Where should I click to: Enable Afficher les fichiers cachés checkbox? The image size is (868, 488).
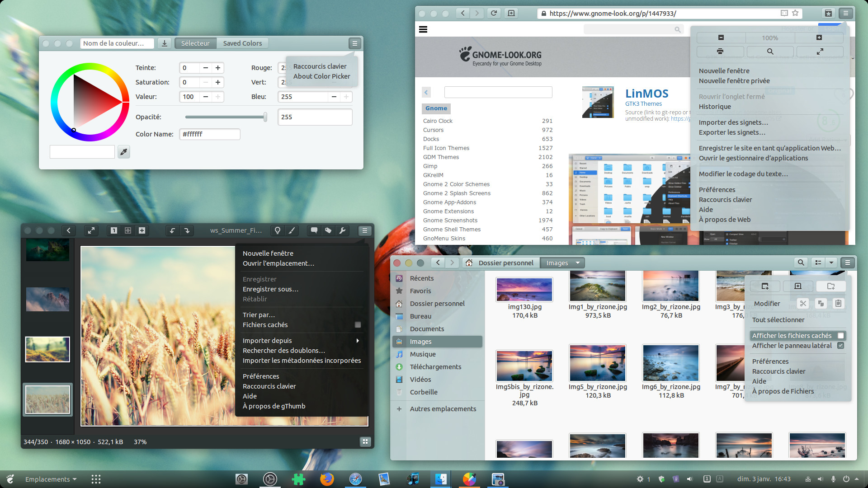click(x=840, y=336)
